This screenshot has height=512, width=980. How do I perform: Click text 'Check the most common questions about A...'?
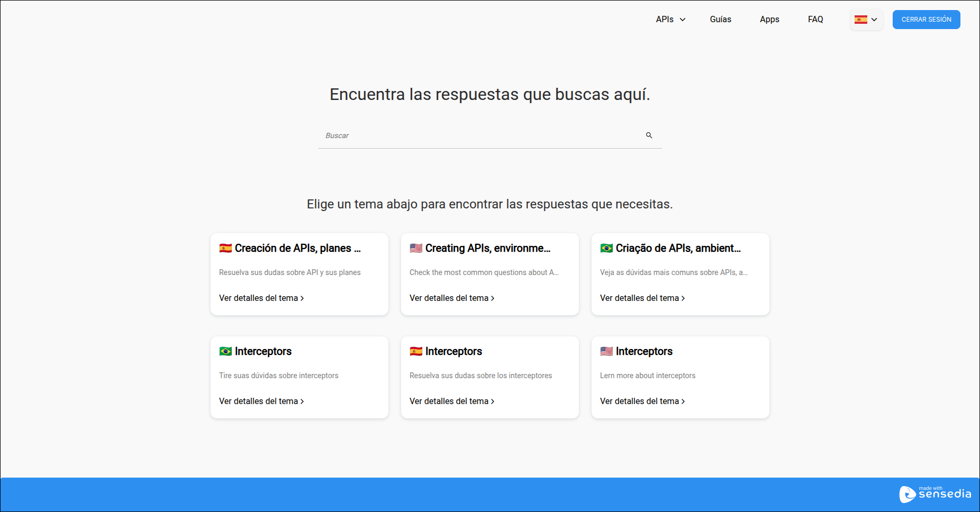coord(484,272)
